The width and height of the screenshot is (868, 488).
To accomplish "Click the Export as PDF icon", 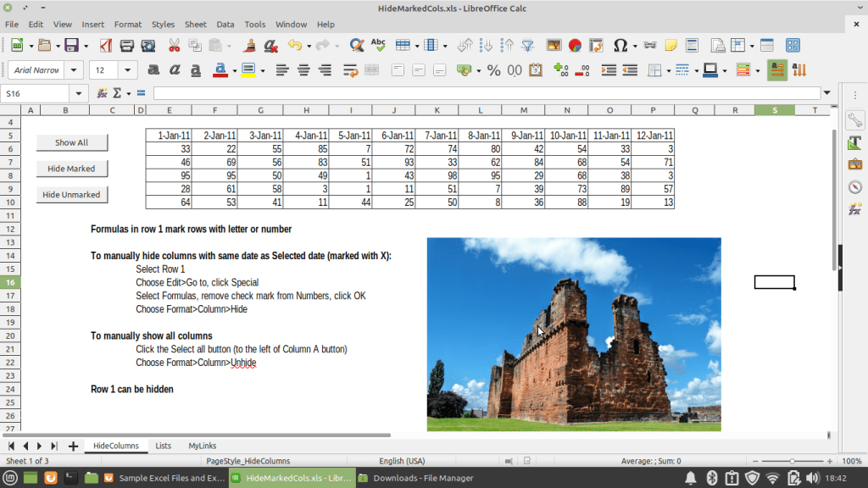I will 106,46.
